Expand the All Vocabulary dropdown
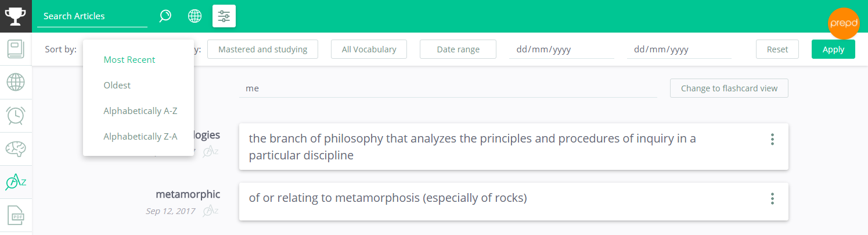Screen dimensions: 868x235 [369, 49]
